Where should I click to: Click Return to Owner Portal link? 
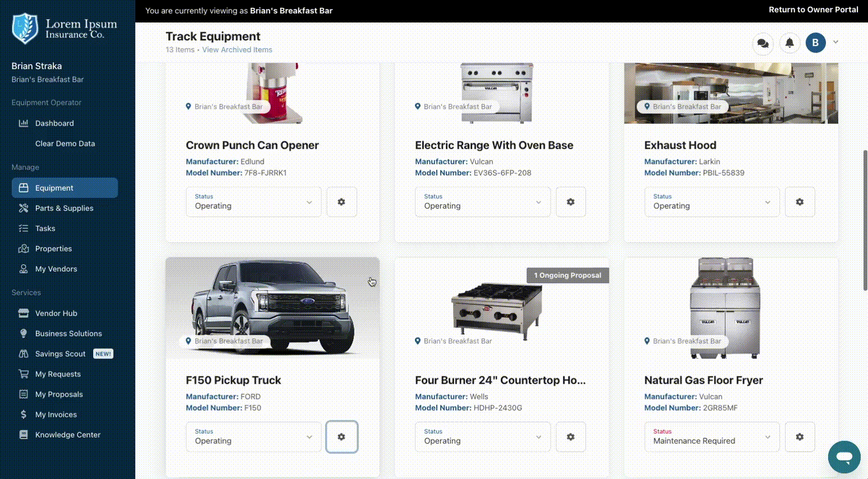pyautogui.click(x=813, y=10)
